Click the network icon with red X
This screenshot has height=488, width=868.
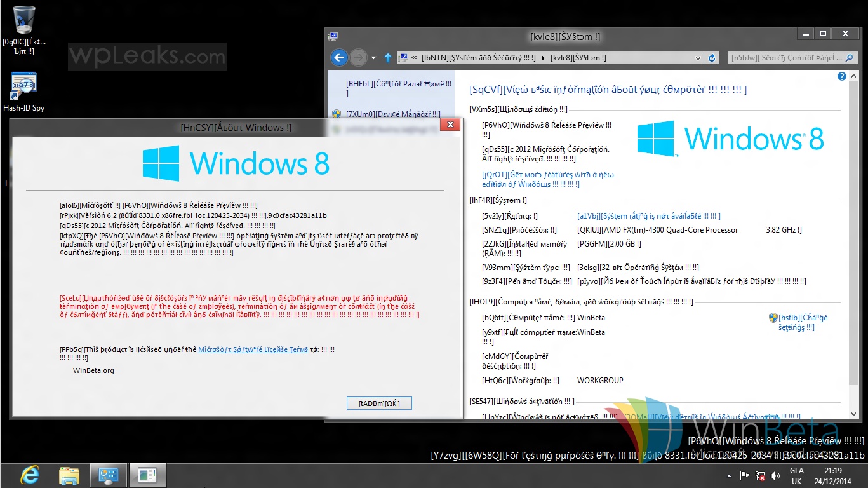pyautogui.click(x=760, y=475)
